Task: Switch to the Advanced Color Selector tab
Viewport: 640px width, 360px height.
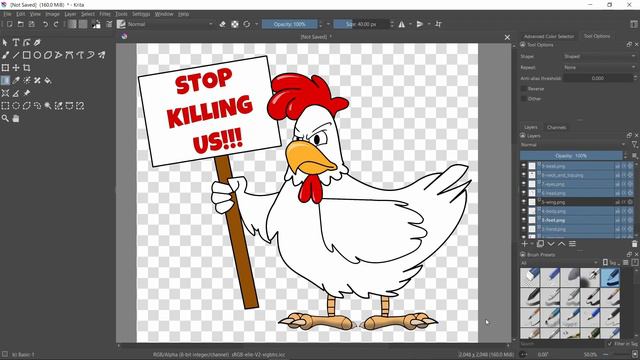Action: pos(549,36)
